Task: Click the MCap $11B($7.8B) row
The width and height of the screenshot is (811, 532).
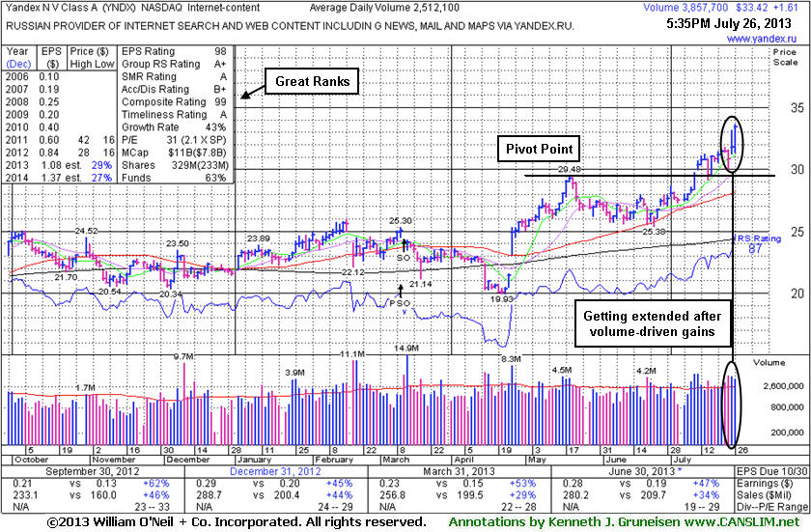Action: 175,153
